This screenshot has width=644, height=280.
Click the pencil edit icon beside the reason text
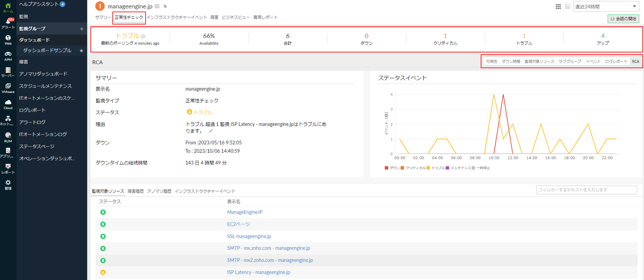211,131
